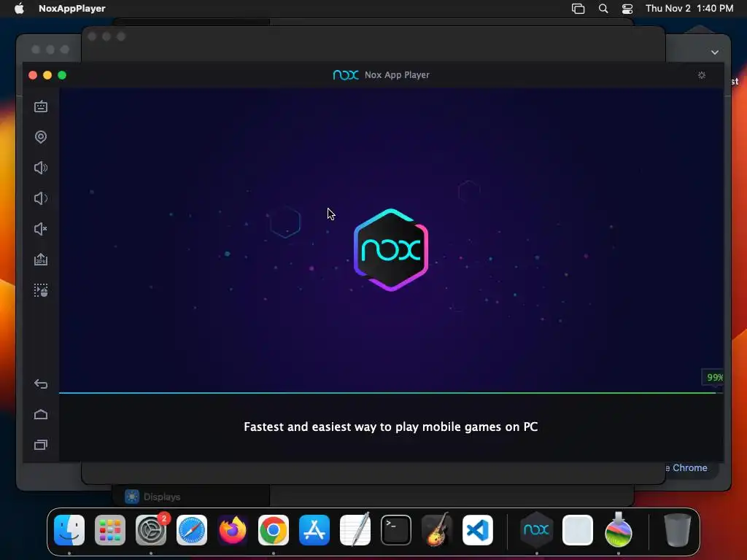Launch Safari from the Dock
Viewport: 747px width, 560px height.
(x=192, y=529)
